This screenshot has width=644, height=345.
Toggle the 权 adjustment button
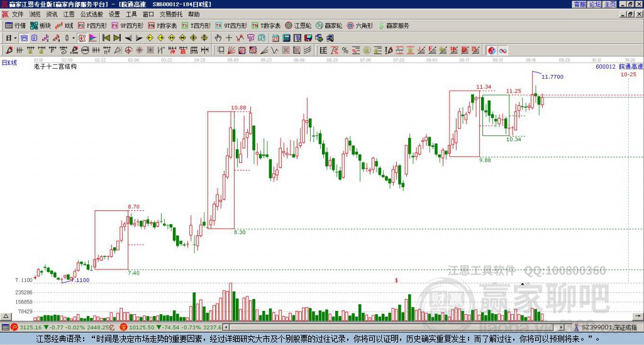point(82,38)
